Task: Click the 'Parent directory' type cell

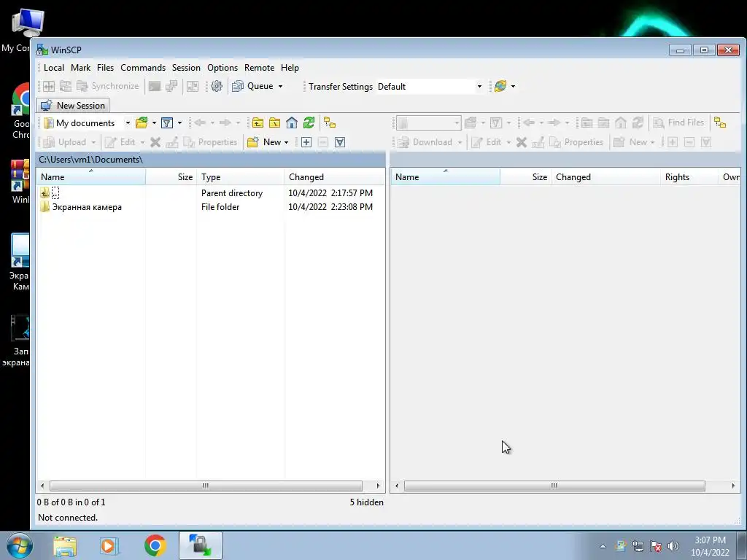Action: point(231,192)
